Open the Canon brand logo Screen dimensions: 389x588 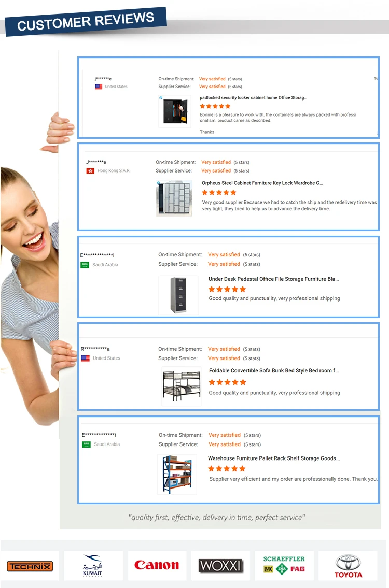click(157, 565)
